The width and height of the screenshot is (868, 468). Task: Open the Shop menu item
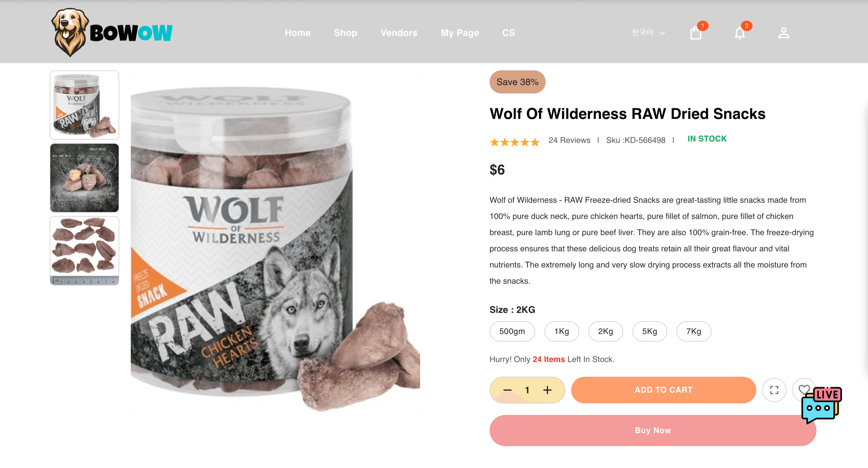tap(345, 33)
